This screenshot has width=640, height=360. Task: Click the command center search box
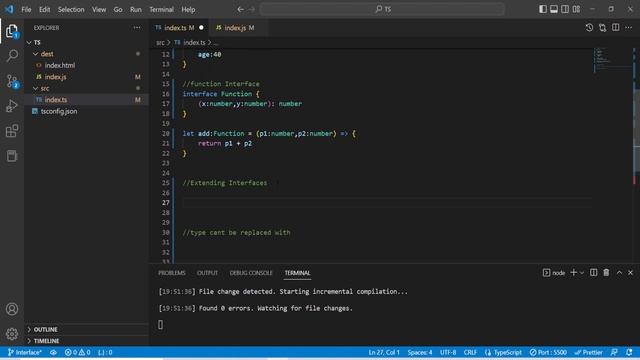[382, 9]
